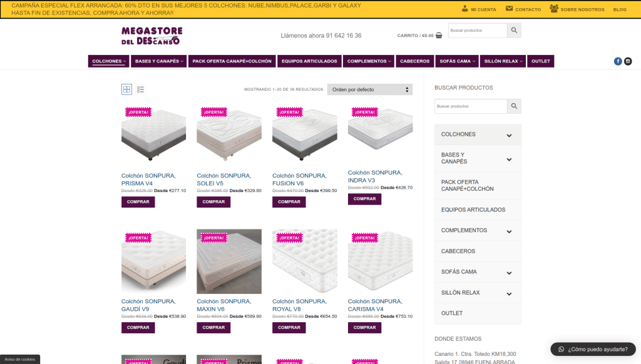Open the Blog link

click(x=619, y=9)
